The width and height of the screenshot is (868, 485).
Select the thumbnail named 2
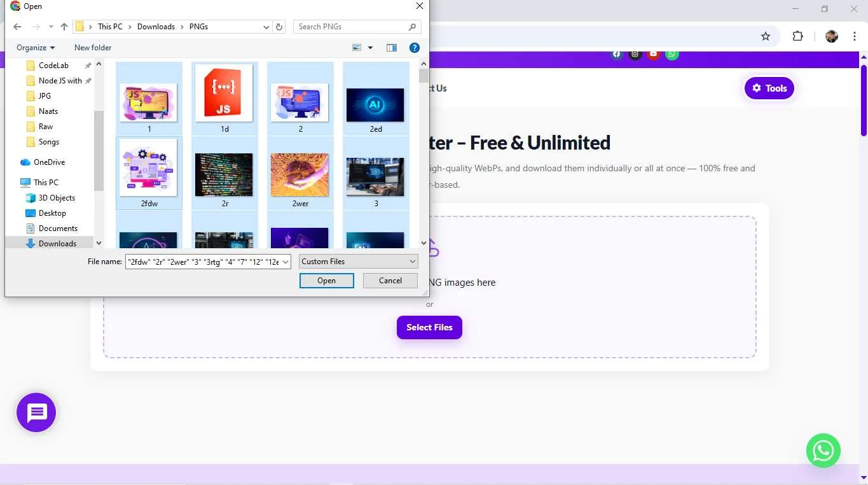[x=300, y=99]
